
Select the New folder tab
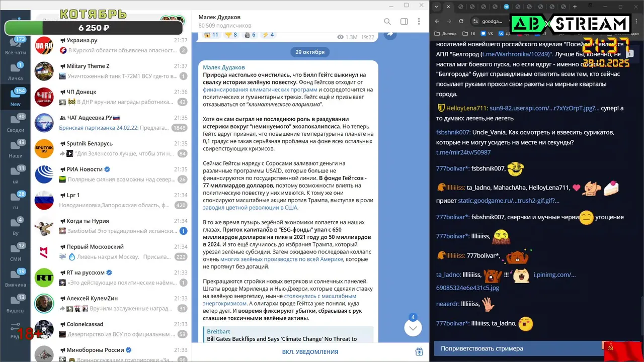(16, 98)
